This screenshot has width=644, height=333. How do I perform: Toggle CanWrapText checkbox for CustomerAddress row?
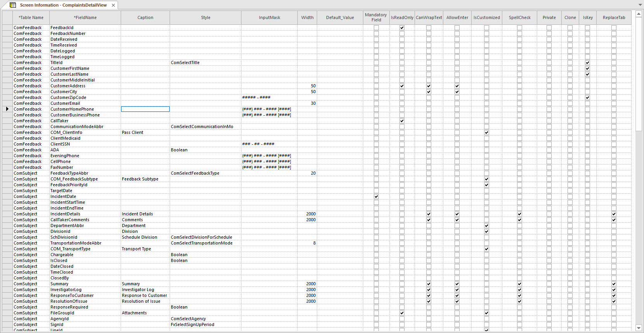coord(429,86)
